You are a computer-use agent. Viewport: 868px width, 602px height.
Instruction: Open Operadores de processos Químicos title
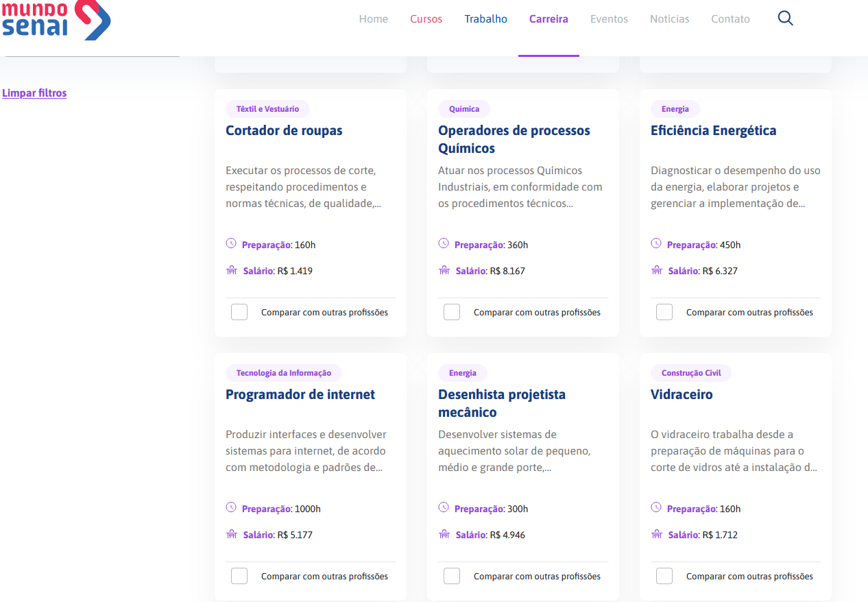514,139
